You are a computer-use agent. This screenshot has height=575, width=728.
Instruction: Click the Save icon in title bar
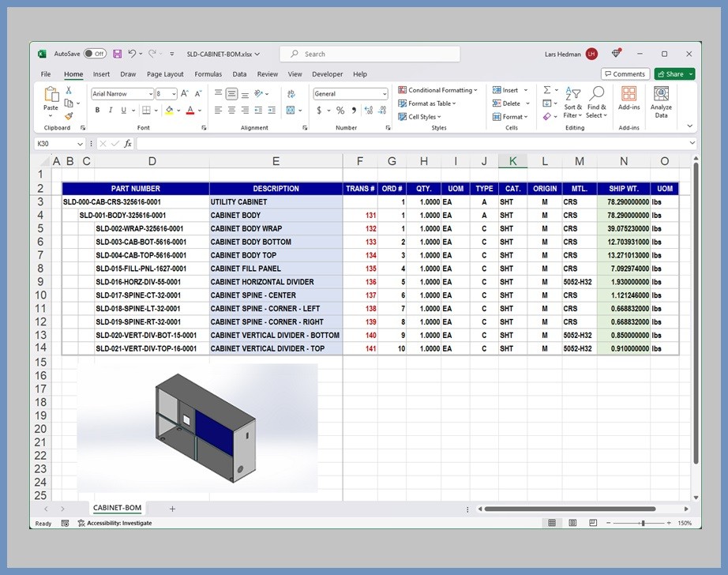(117, 54)
